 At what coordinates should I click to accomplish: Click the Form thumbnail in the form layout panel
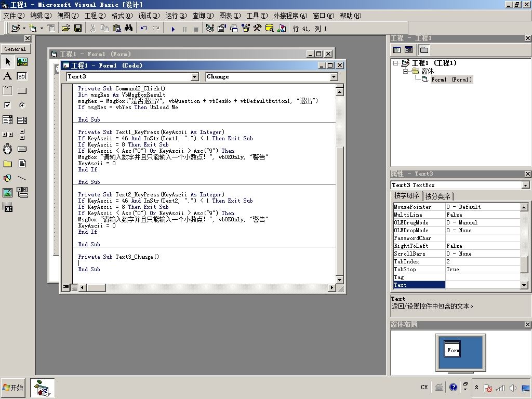pyautogui.click(x=453, y=350)
